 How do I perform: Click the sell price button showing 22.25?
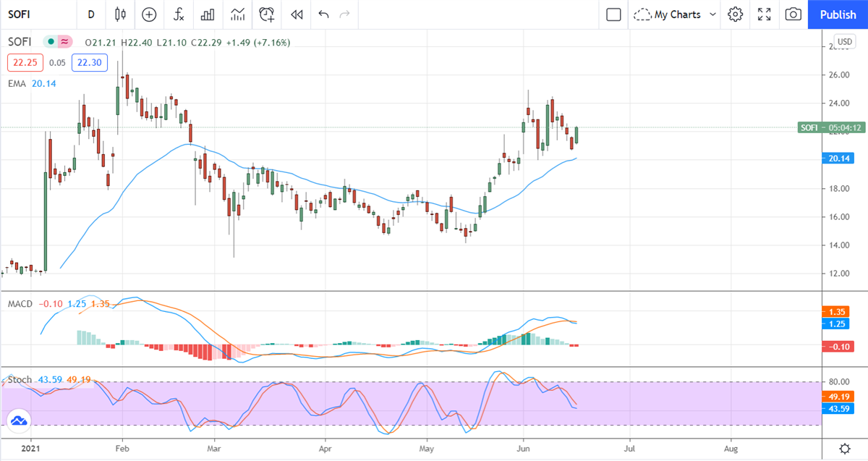point(25,62)
